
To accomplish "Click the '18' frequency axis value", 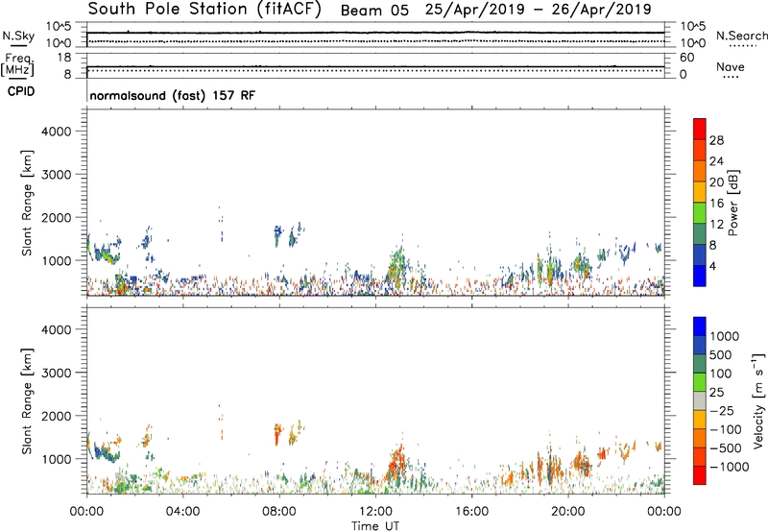I will (x=64, y=58).
